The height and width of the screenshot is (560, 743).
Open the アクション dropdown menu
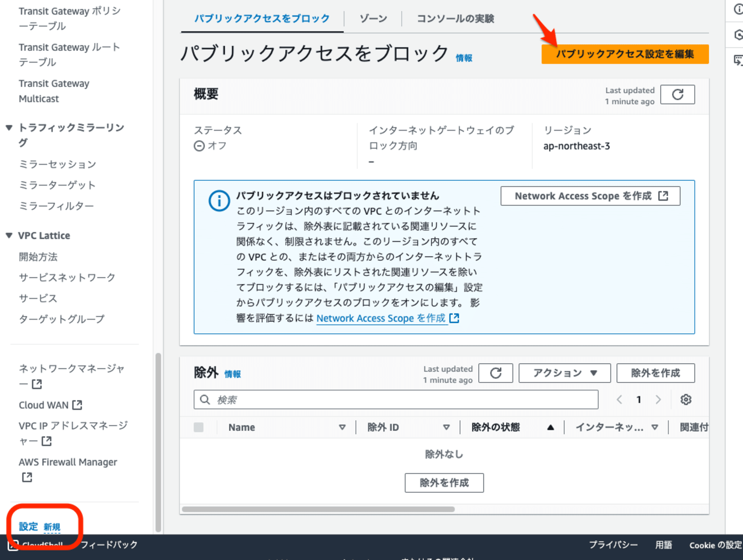pos(564,373)
